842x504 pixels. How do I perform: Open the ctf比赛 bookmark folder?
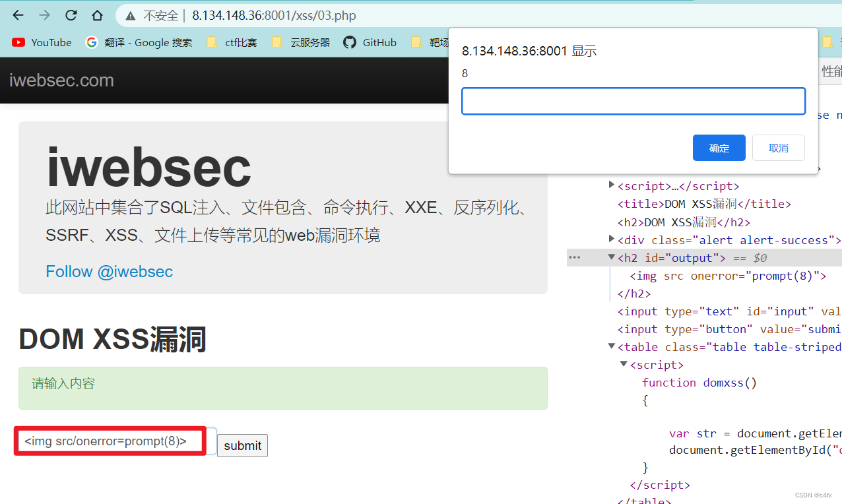(x=232, y=42)
